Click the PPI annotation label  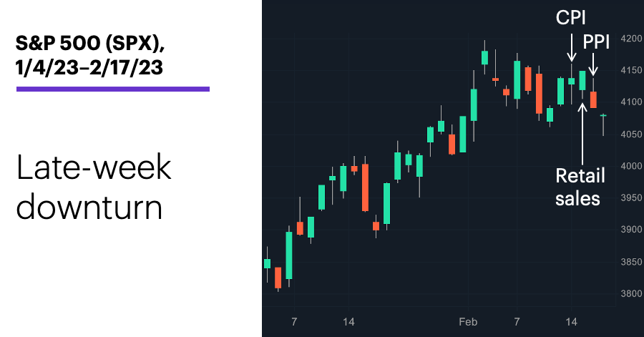[596, 42]
